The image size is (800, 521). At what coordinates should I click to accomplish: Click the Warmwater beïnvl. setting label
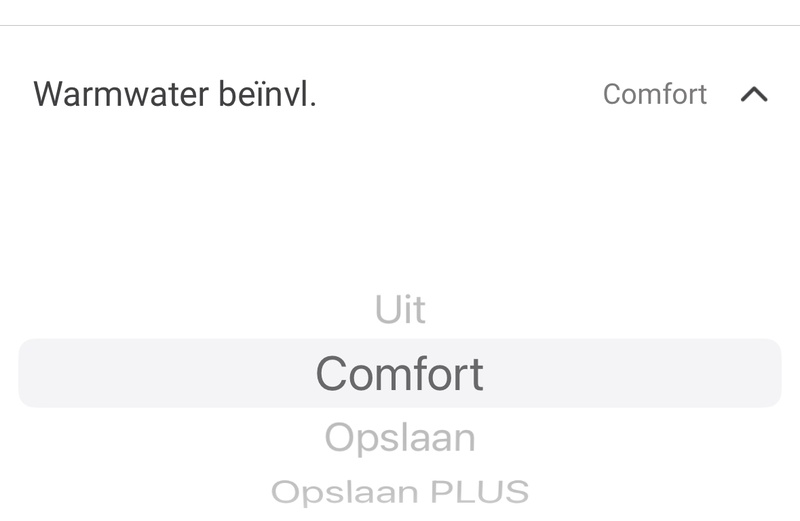(x=175, y=94)
